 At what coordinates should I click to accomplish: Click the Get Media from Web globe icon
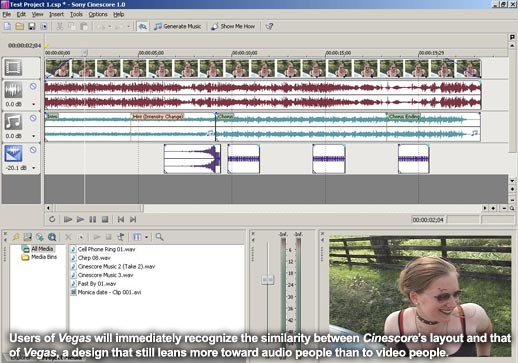[x=52, y=237]
